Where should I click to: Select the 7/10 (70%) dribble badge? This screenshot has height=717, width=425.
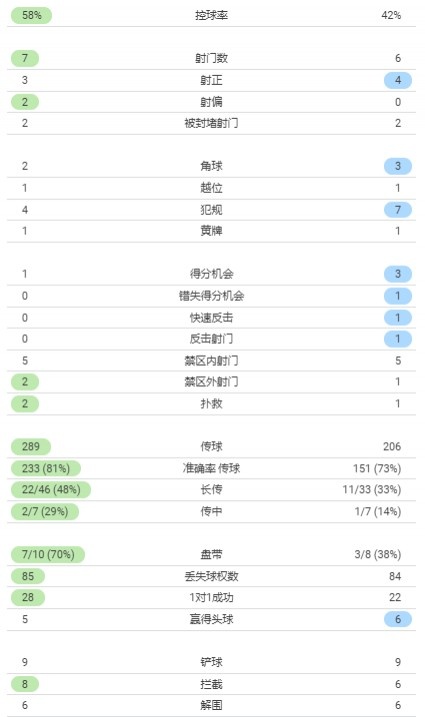click(48, 554)
